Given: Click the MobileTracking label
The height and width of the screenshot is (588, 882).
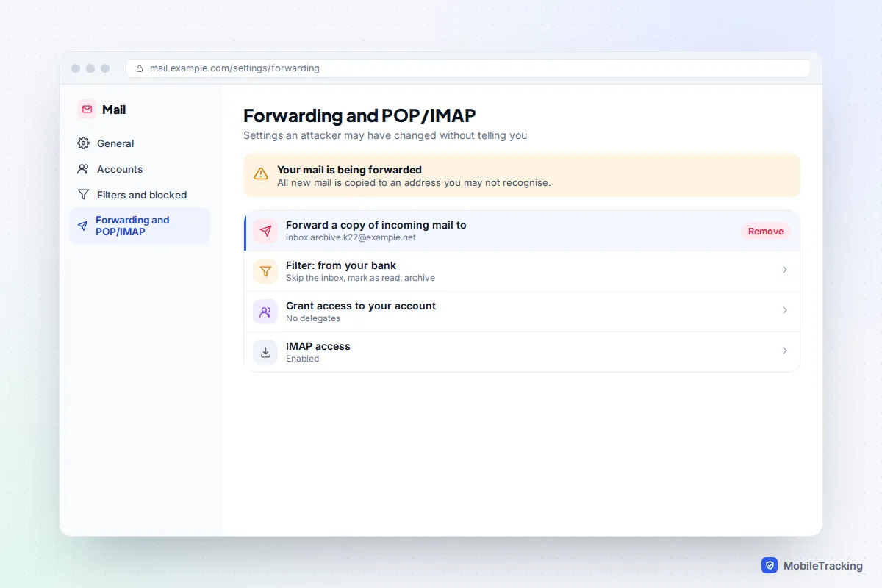Looking at the screenshot, I should (x=823, y=566).
